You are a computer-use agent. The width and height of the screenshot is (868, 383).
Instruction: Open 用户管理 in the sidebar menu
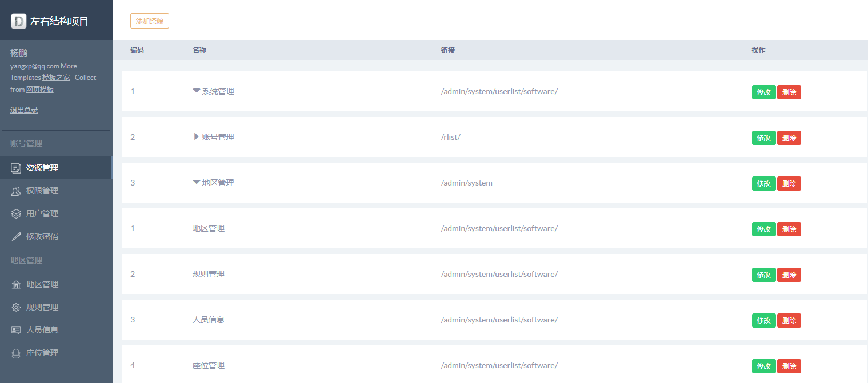42,213
